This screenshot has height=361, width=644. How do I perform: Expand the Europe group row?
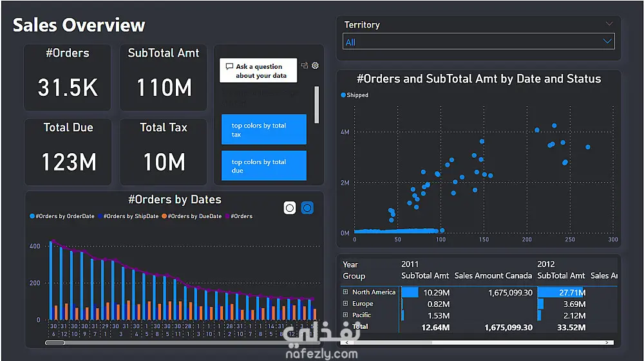[x=345, y=304]
